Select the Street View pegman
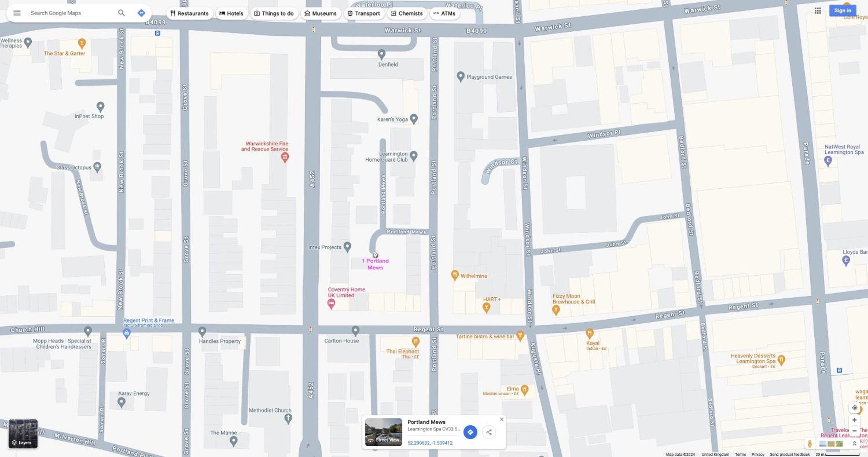Image resolution: width=868 pixels, height=457 pixels. (810, 444)
